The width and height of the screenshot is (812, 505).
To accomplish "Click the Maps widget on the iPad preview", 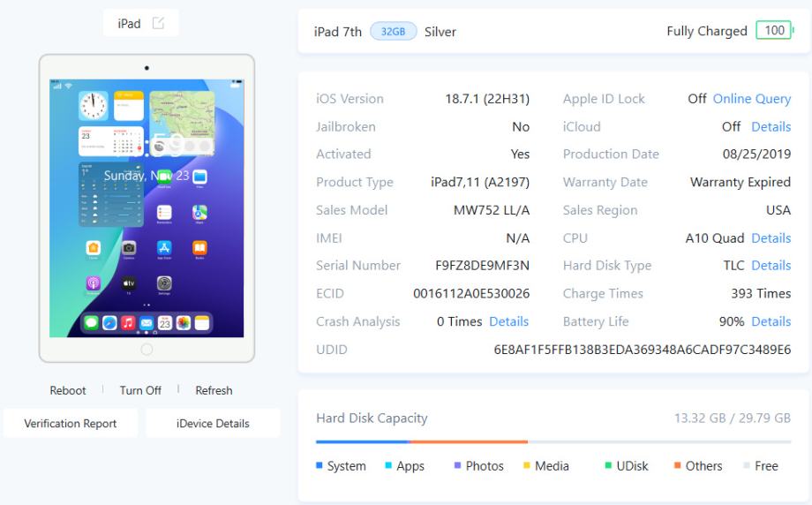I will (x=182, y=123).
